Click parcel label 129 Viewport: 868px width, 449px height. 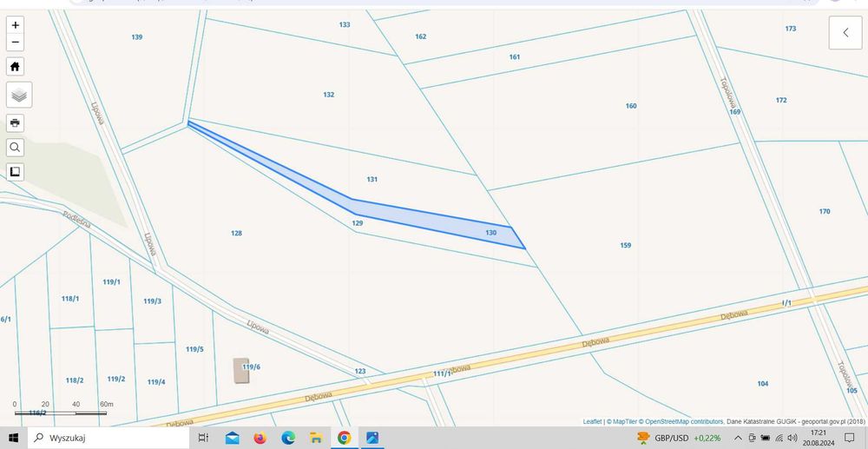pyautogui.click(x=357, y=223)
